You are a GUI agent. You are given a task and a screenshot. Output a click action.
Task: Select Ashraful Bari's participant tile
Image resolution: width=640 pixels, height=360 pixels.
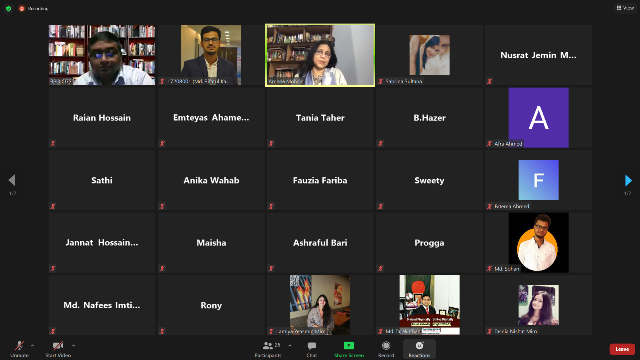[320, 242]
